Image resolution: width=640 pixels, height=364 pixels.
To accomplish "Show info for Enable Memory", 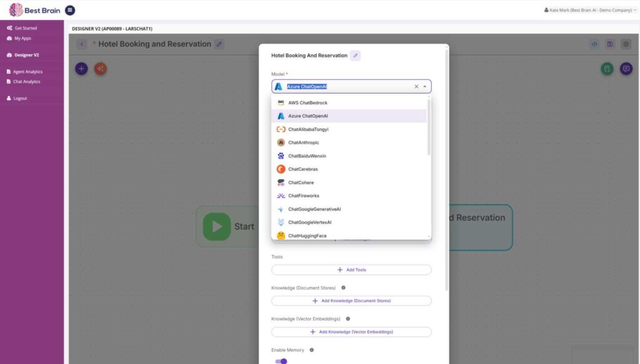I will pyautogui.click(x=311, y=350).
